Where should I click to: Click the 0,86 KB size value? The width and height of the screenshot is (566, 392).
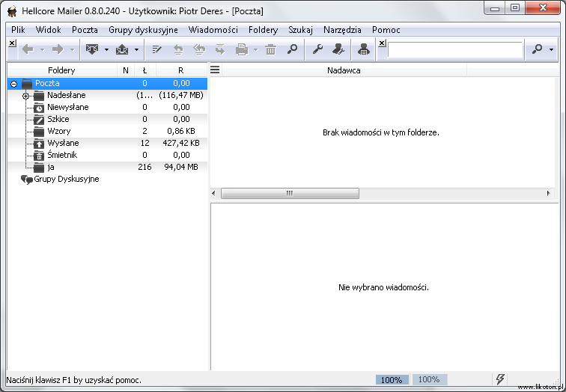point(181,131)
